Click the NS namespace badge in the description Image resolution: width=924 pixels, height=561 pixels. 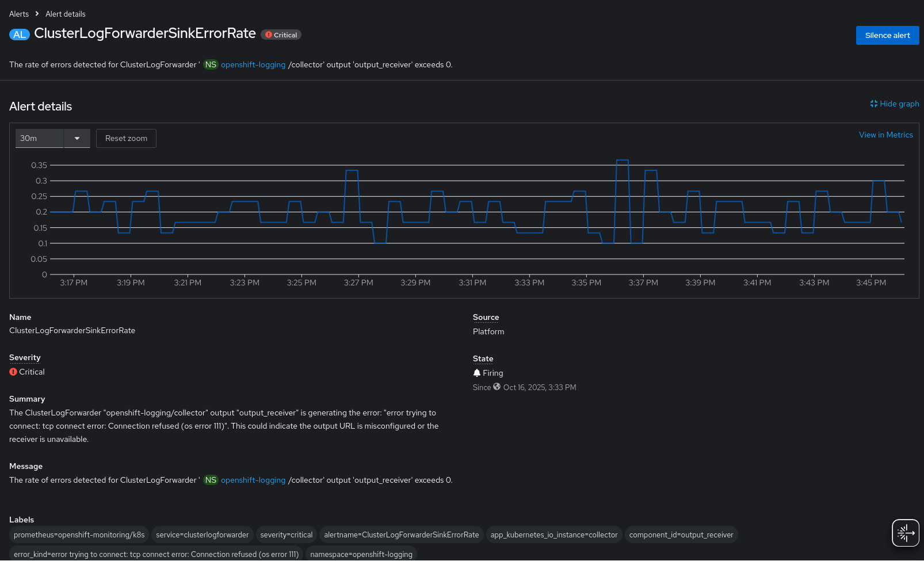point(211,64)
